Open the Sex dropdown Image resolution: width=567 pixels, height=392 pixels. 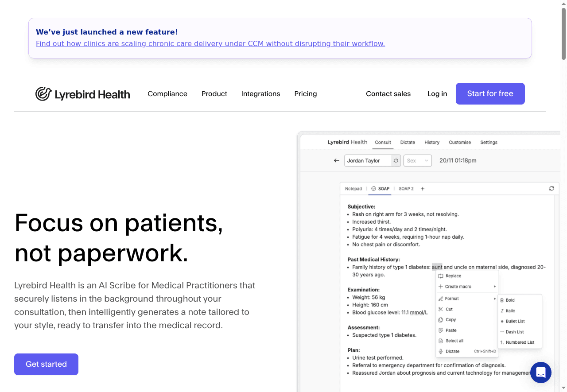coord(417,161)
